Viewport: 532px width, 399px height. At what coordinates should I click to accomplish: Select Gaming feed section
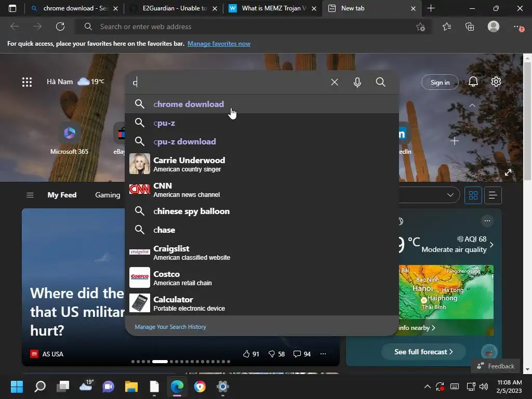click(108, 195)
